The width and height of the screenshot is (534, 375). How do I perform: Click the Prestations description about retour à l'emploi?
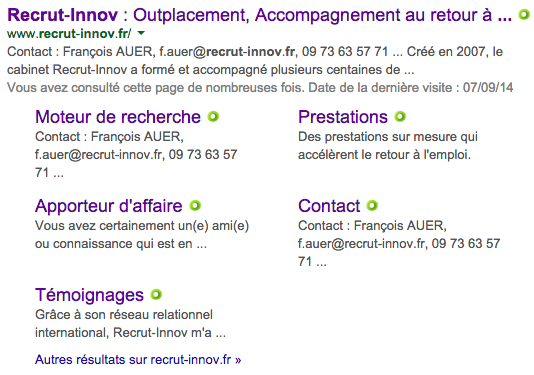[x=388, y=146]
